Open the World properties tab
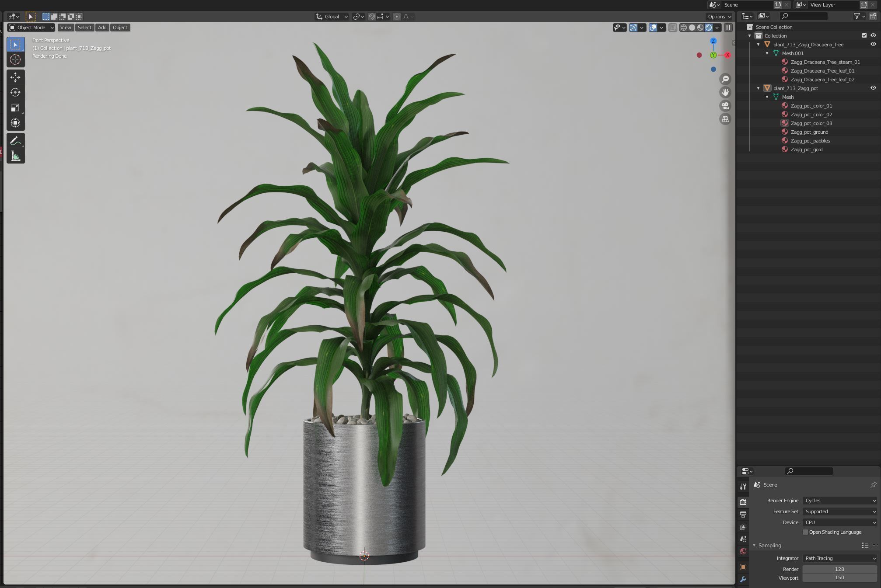The image size is (881, 588). (x=743, y=551)
